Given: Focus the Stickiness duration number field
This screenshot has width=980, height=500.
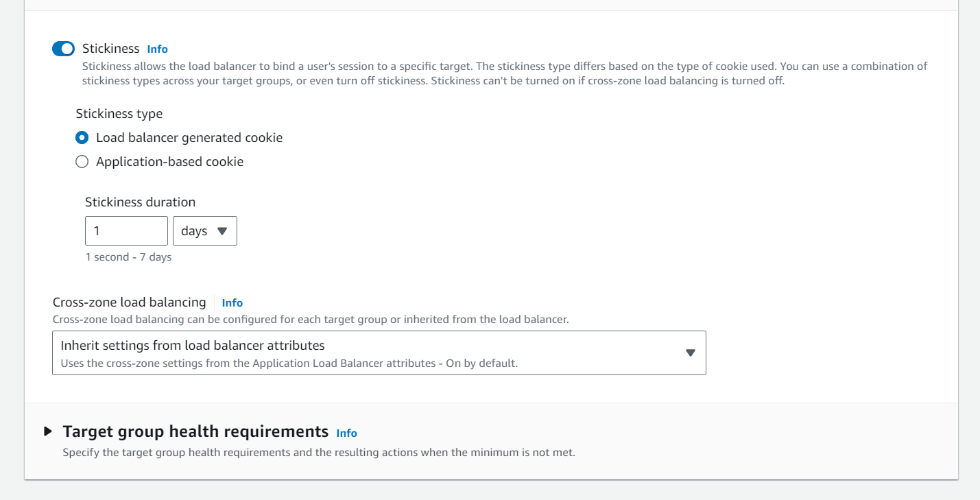Looking at the screenshot, I should [x=126, y=231].
